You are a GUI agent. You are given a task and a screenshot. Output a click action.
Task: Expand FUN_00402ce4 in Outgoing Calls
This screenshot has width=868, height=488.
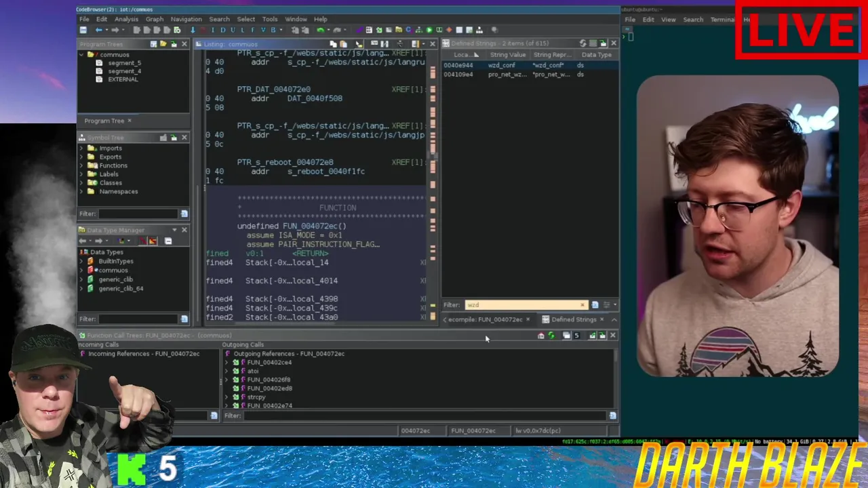227,363
